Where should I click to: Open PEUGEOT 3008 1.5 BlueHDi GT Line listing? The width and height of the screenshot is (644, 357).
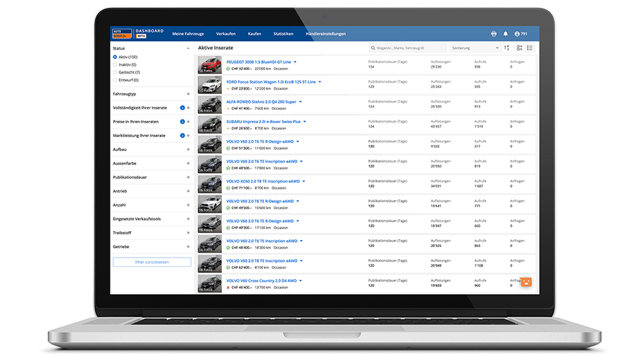coord(259,62)
